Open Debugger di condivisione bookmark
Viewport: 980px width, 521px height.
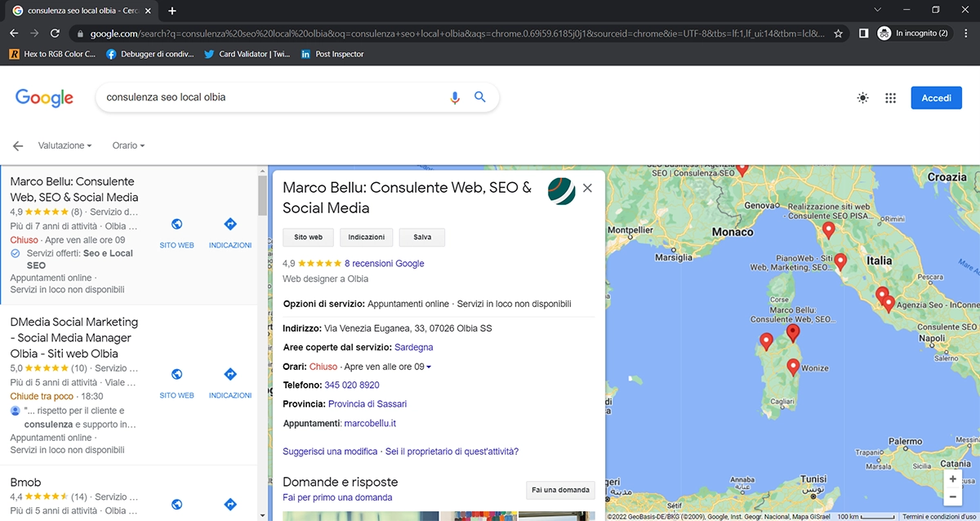tap(150, 54)
